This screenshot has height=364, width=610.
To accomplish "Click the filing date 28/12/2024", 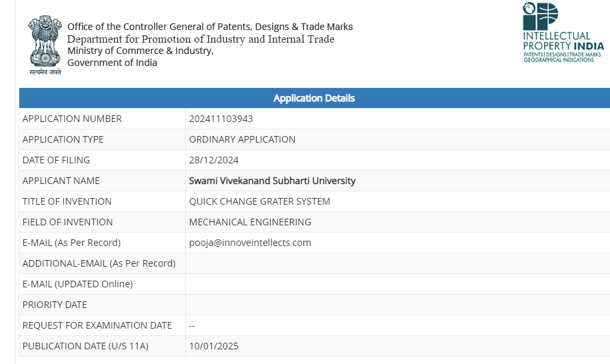I will pyautogui.click(x=214, y=160).
